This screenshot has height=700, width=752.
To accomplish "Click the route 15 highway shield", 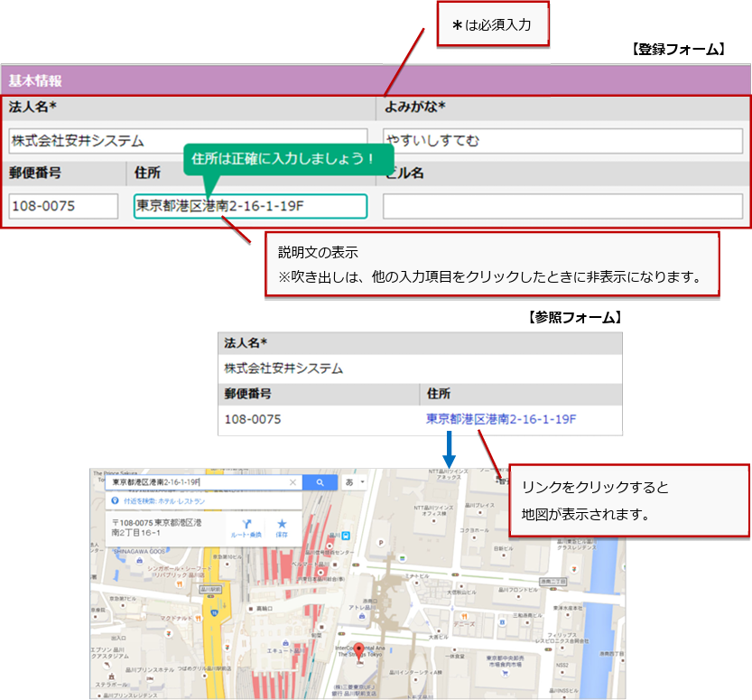I will point(214,612).
